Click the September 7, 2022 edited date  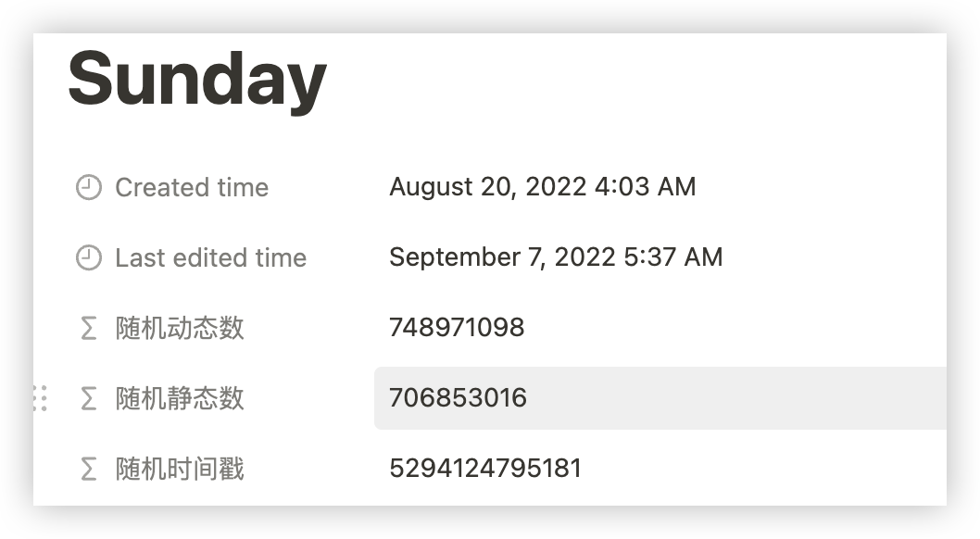coord(502,257)
